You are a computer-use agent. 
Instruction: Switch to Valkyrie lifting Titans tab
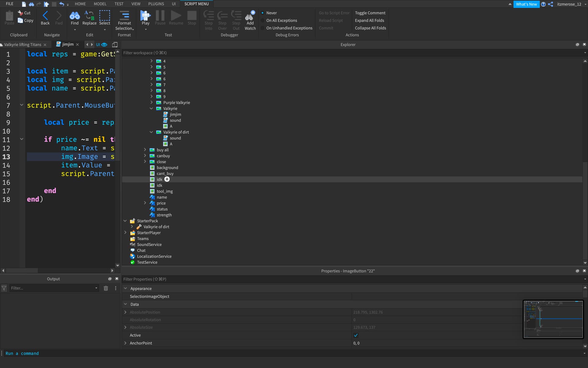click(23, 44)
